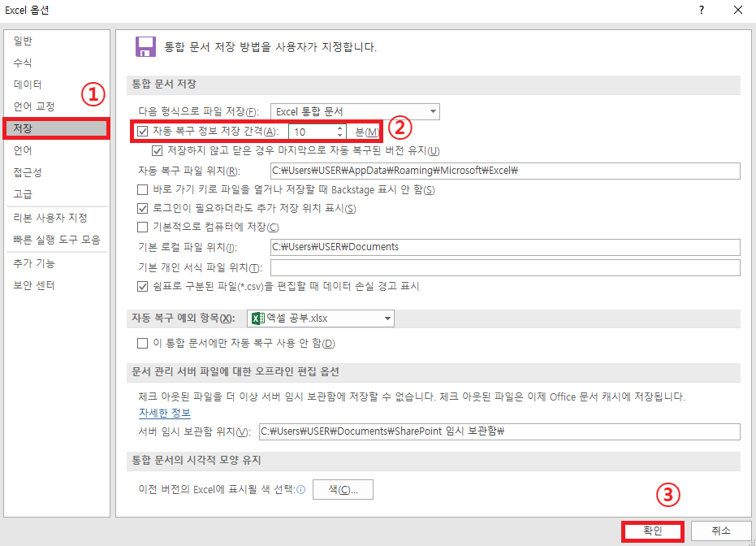The height and width of the screenshot is (546, 756).
Task: Toggle 추가 저장 위치 표시 checkbox
Action: [142, 208]
